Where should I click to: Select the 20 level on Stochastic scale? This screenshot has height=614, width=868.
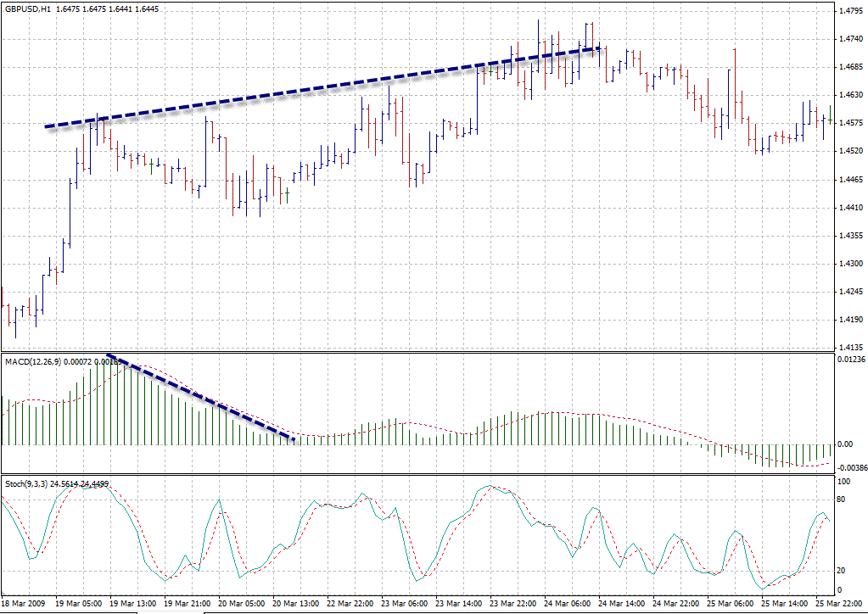point(843,571)
